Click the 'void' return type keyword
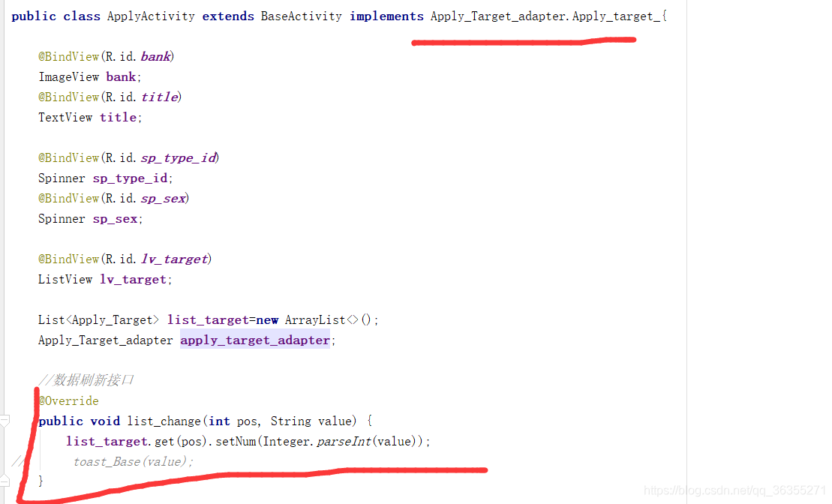This screenshot has width=832, height=504. click(x=105, y=421)
